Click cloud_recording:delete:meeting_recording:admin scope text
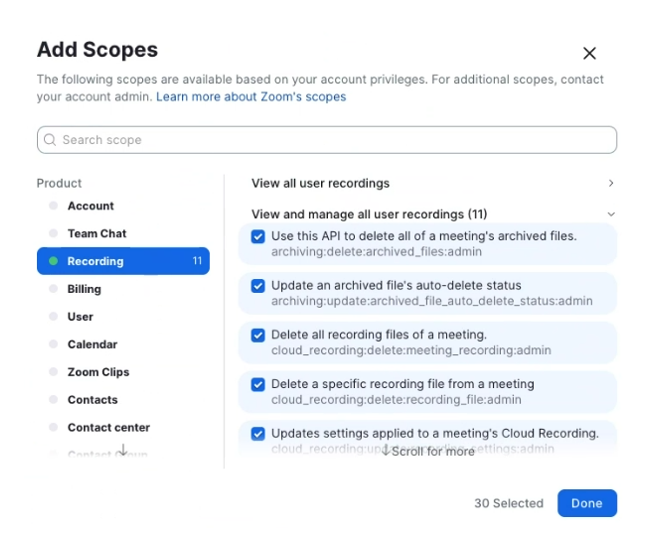 [x=411, y=350]
